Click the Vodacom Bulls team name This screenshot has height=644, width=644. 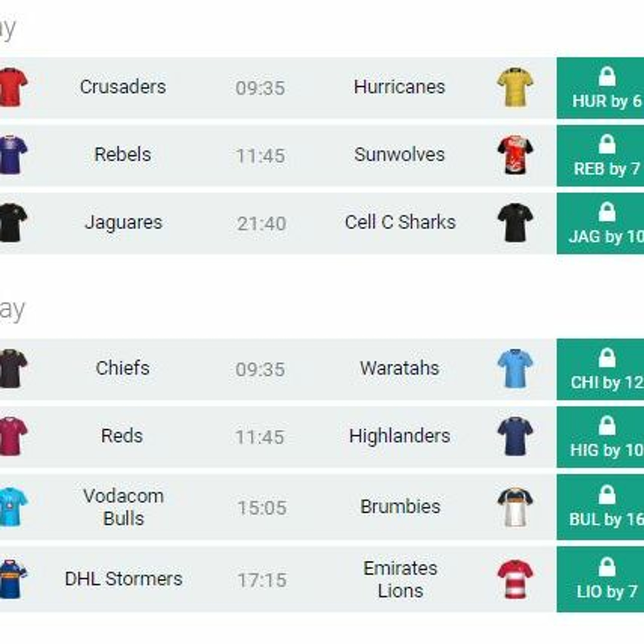click(x=123, y=507)
